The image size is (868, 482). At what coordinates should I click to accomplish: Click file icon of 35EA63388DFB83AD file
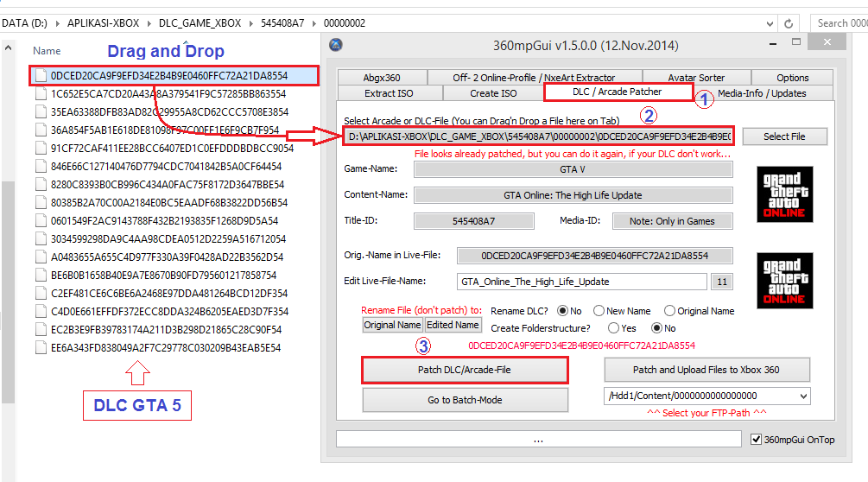coord(41,111)
